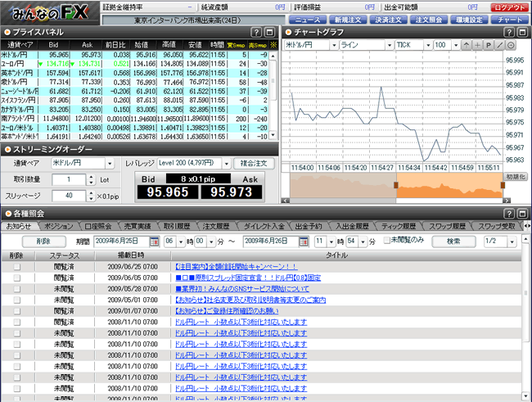532x402 pixels.
Task: Increase the trade quantity Lot stepper
Action: [x=91, y=177]
